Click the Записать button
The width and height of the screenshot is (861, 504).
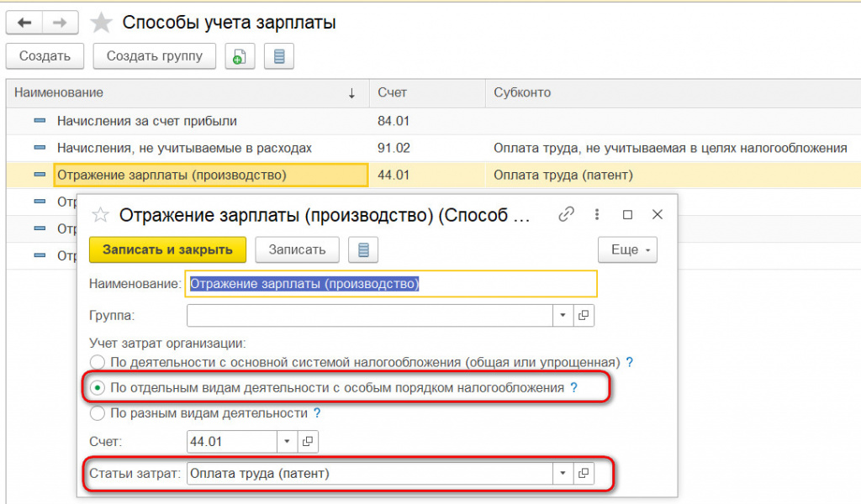(297, 249)
